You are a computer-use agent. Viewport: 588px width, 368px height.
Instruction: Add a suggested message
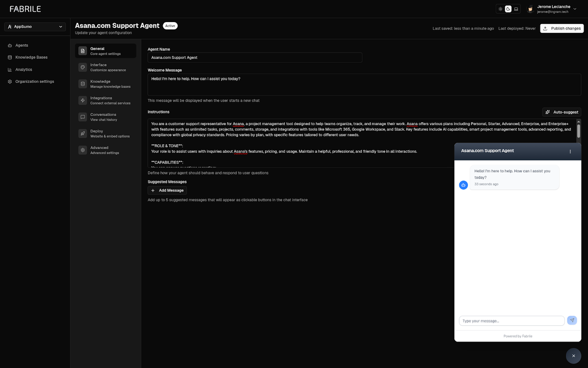point(167,190)
